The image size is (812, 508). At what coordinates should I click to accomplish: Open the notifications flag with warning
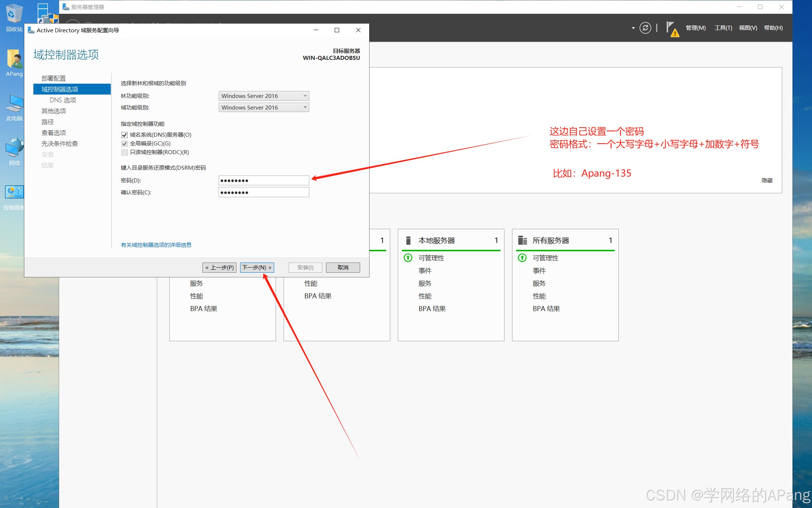pyautogui.click(x=671, y=28)
